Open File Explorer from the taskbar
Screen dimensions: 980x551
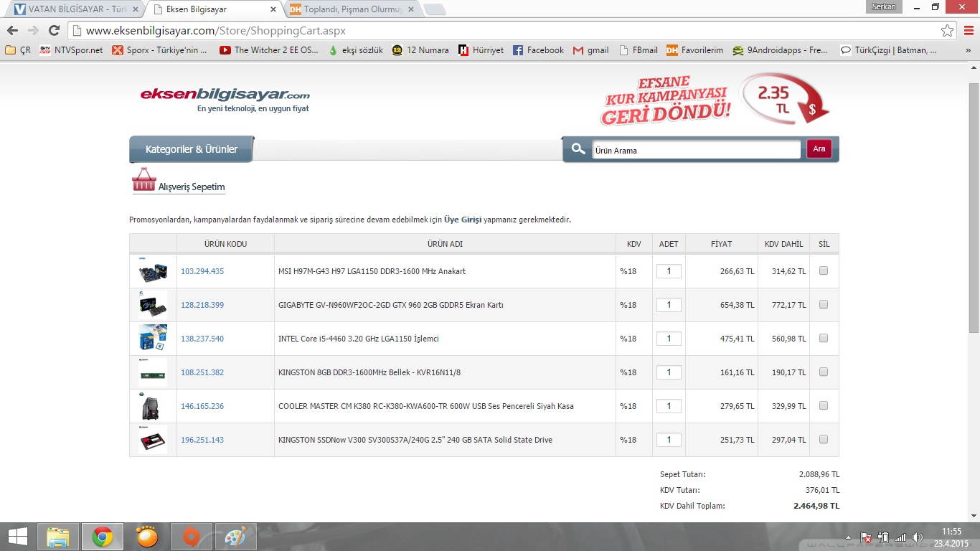(58, 537)
